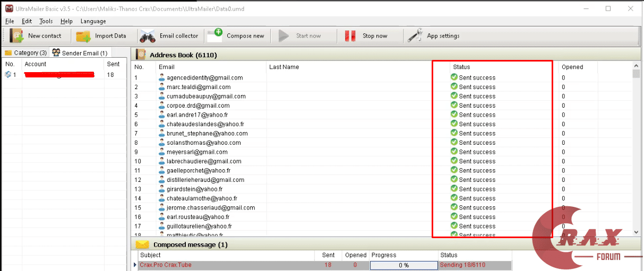The width and height of the screenshot is (644, 271).
Task: Click green check for agencedidentity status
Action: pyautogui.click(x=454, y=77)
